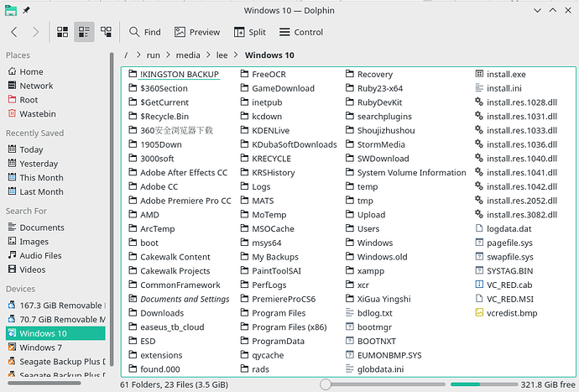The image size is (579, 392).
Task: Click the free space bar 321.8 GiB
Action: pyautogui.click(x=484, y=384)
